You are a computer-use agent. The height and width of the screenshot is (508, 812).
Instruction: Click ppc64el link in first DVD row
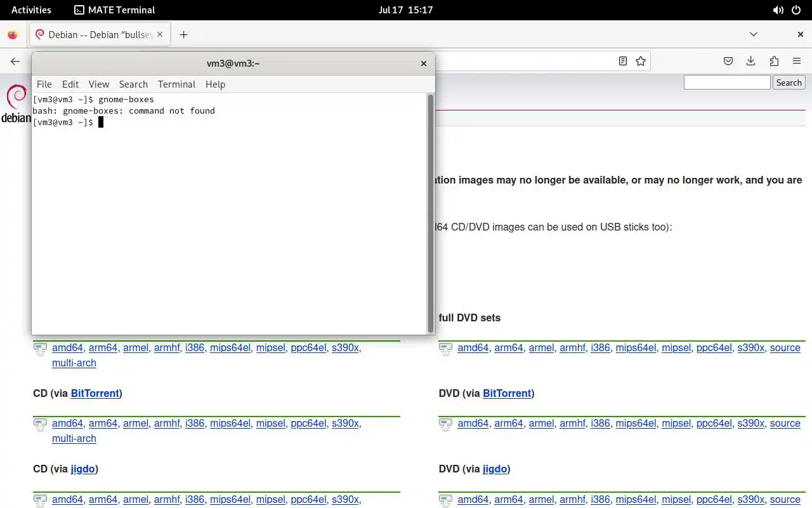tap(714, 347)
